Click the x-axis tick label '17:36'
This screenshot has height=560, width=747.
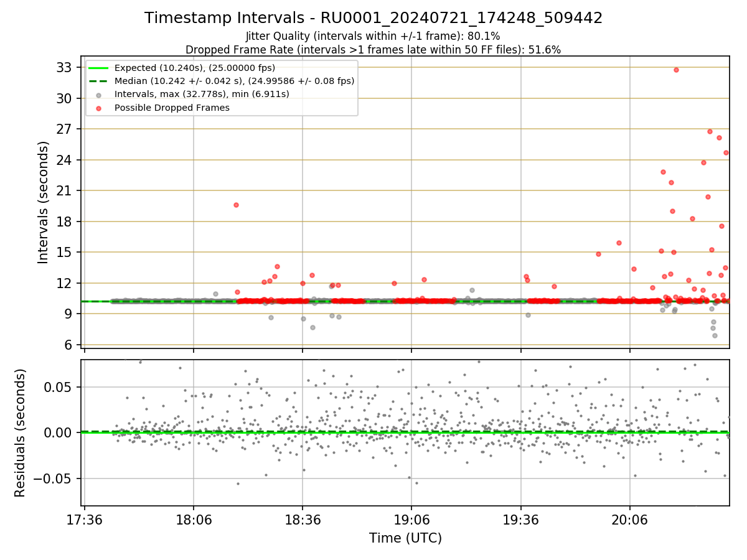[x=85, y=520]
